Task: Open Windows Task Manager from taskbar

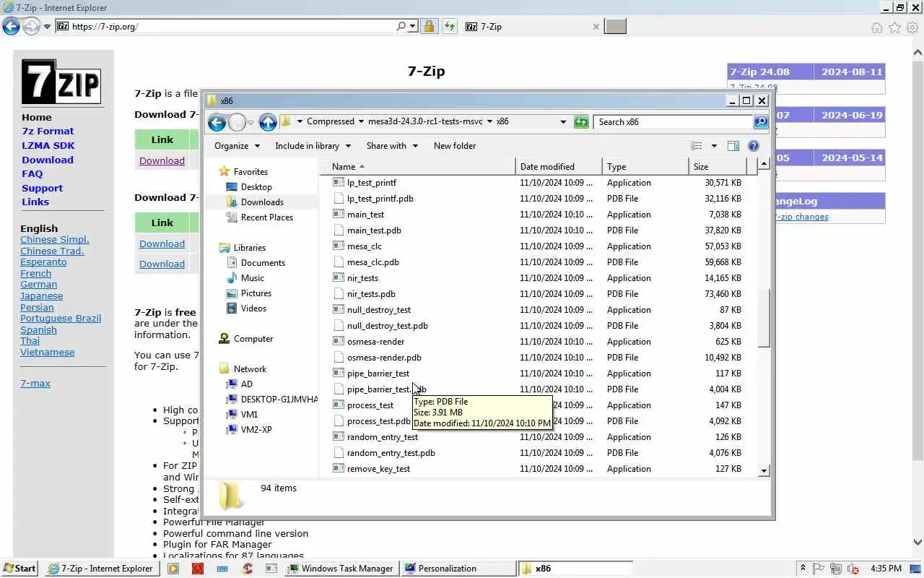Action: tap(341, 569)
